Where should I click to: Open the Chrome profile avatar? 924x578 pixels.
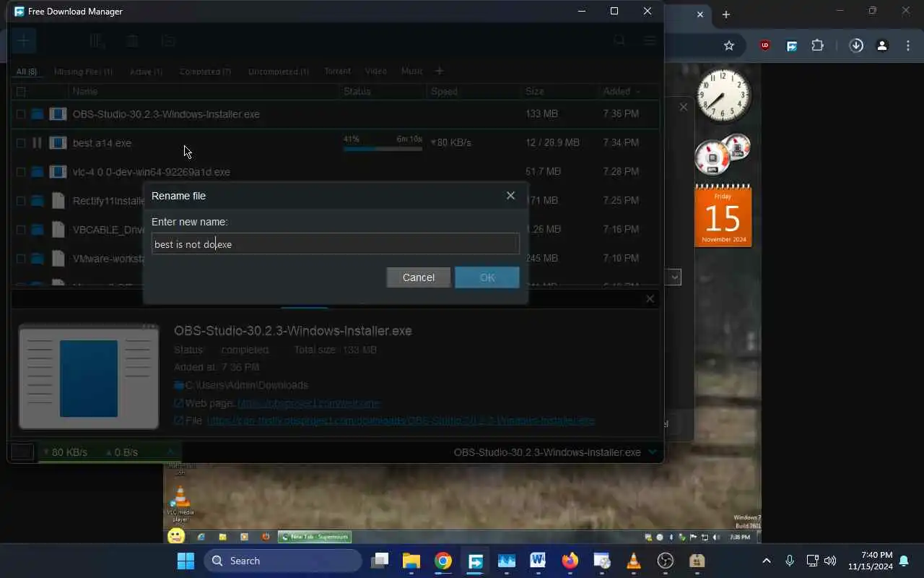(882, 46)
